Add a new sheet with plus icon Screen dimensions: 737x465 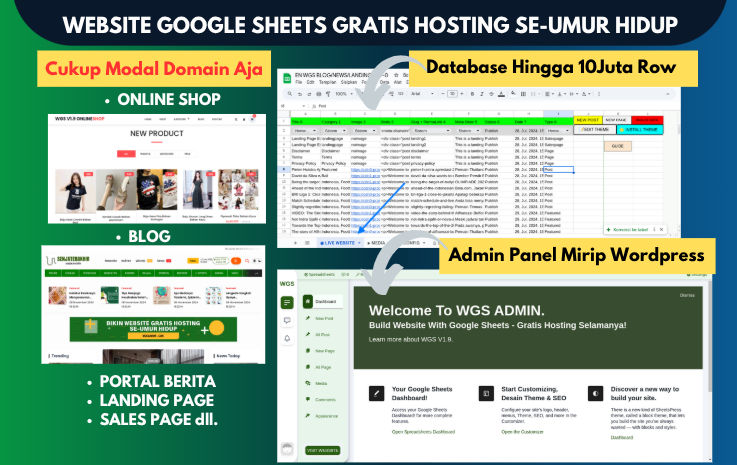295,243
